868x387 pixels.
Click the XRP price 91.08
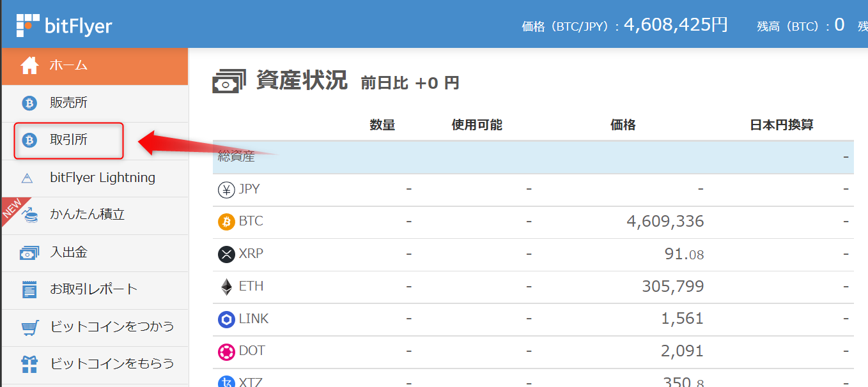pos(685,254)
